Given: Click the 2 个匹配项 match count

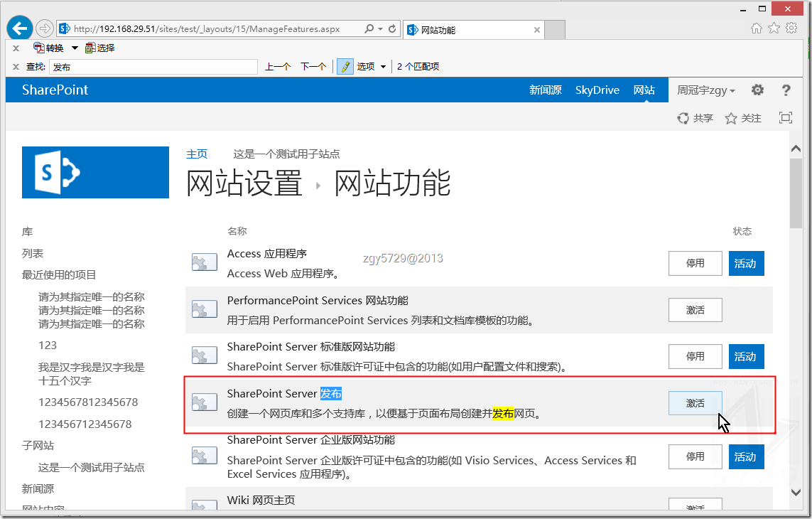Looking at the screenshot, I should click(x=418, y=66).
